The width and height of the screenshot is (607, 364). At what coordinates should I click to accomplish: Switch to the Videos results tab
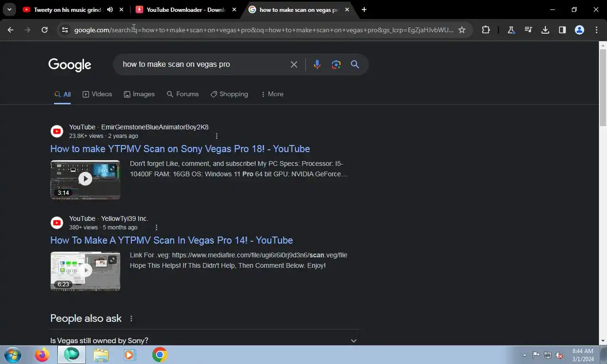(x=97, y=94)
